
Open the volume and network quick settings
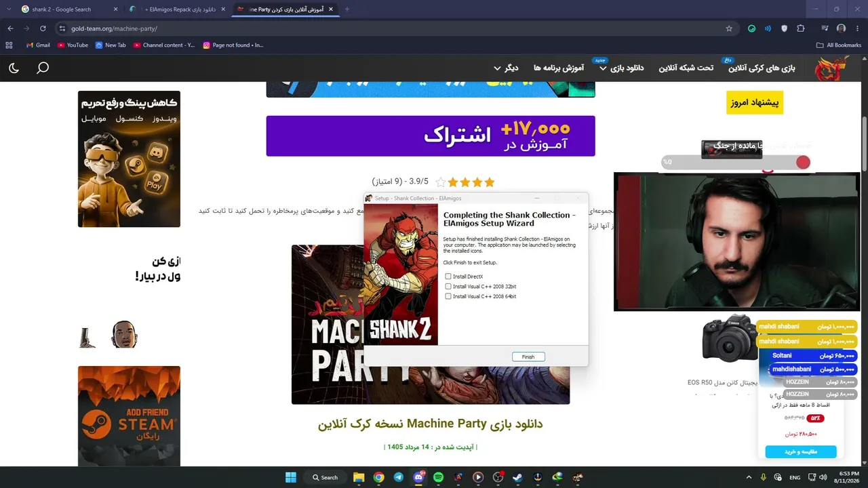pos(816,477)
